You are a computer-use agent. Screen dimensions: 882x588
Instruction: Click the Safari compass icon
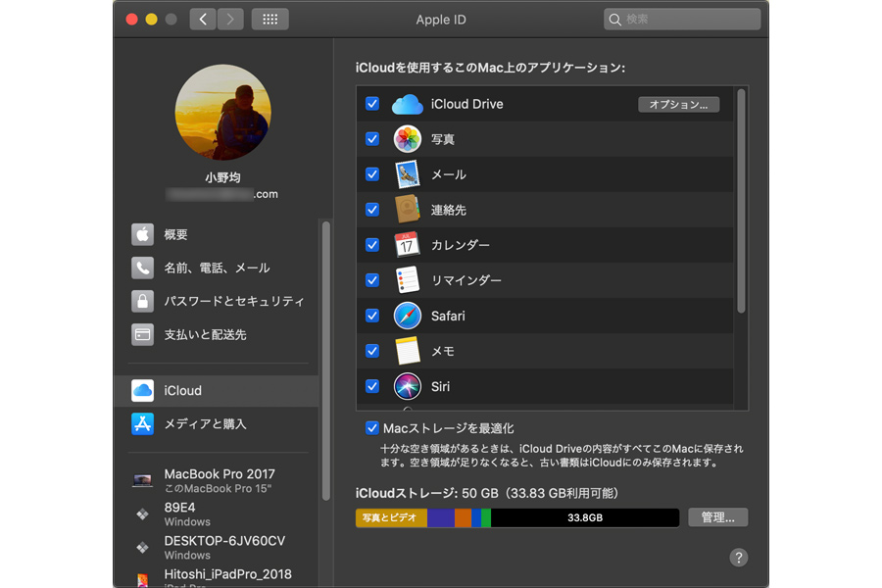(407, 316)
